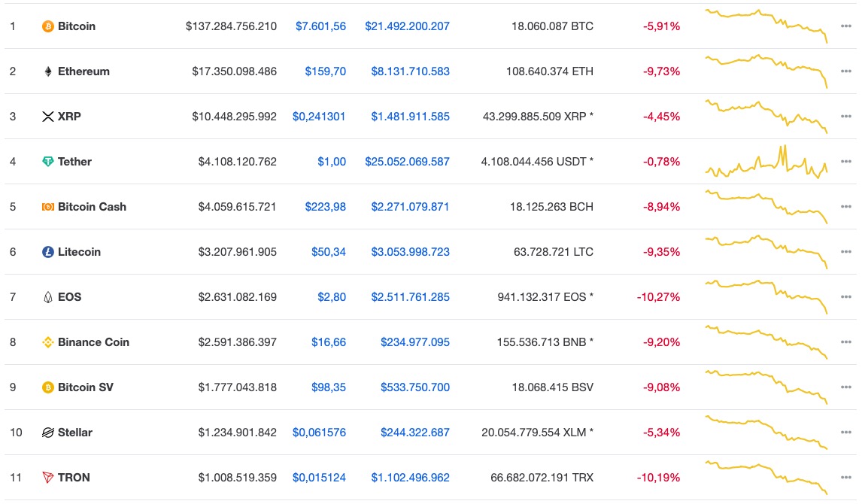Screen dimensions: 862x504
Task: Click the Tether green icon
Action: point(48,162)
